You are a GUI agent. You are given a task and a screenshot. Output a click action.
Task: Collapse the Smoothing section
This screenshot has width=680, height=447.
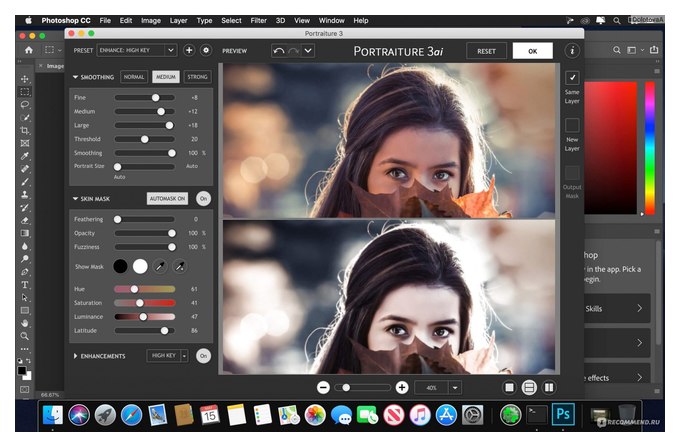[75, 77]
